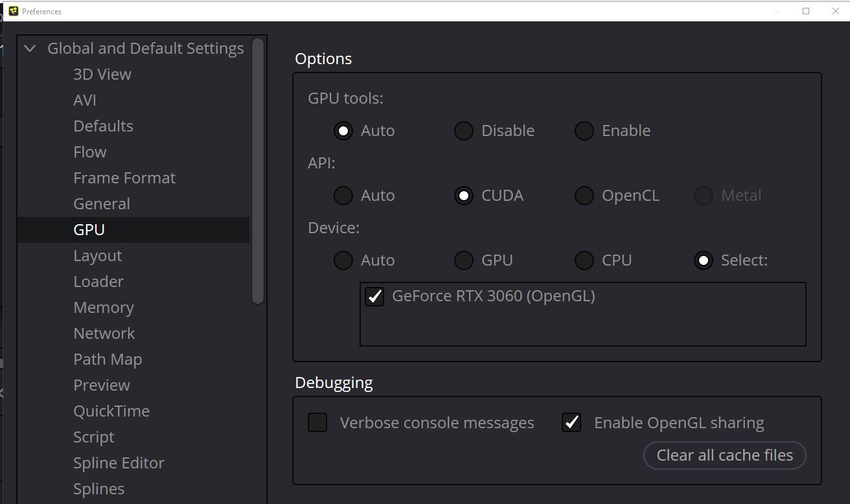Set GPU tools to Disable
This screenshot has height=504, width=850.
464,131
